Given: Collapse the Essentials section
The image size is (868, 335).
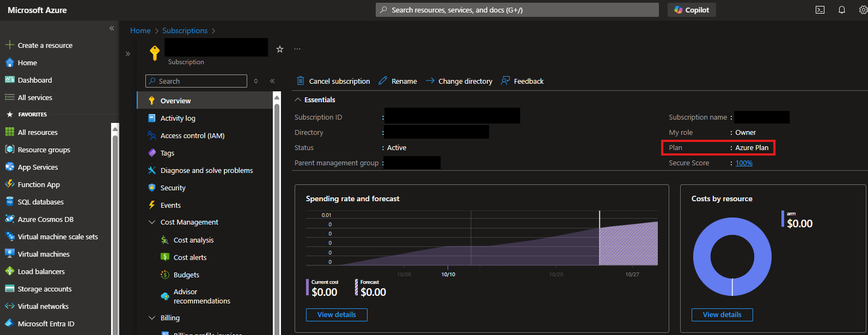Looking at the screenshot, I should point(298,100).
